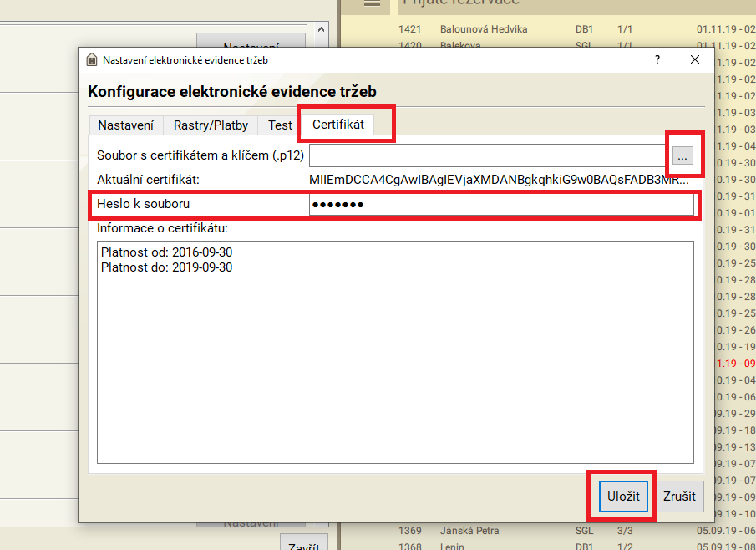Switch to the Nastavení tab
Screen dimensions: 756x550
pyautogui.click(x=125, y=125)
